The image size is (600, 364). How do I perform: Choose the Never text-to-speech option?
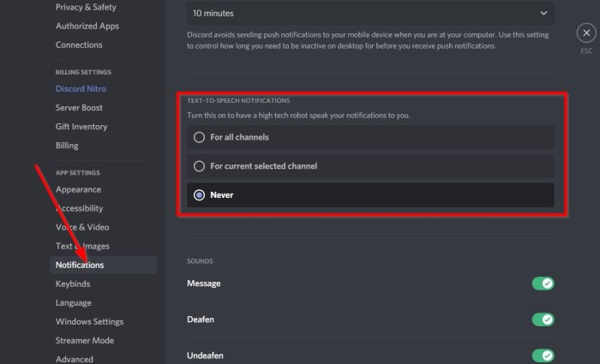point(200,195)
